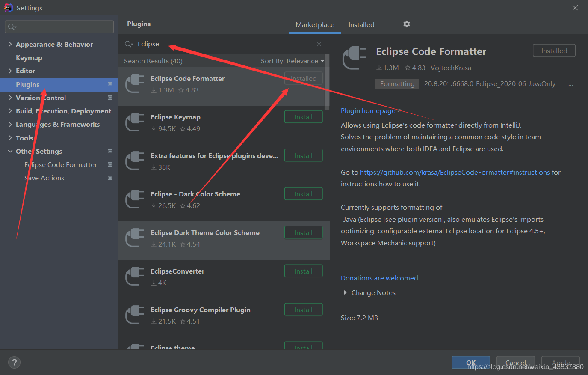
Task: Click the Eclipse Code Formatter list icon
Action: point(135,83)
